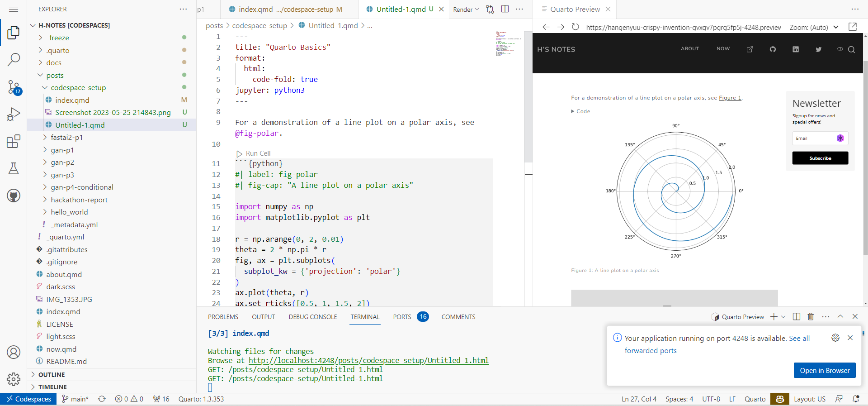
Task: Kill the terminal with trash icon
Action: click(811, 317)
